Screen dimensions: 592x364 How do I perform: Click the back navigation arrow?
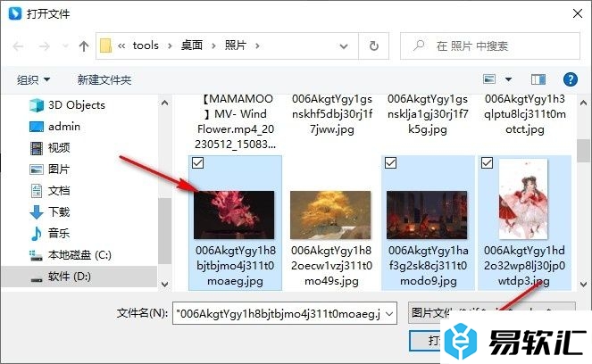tap(18, 46)
